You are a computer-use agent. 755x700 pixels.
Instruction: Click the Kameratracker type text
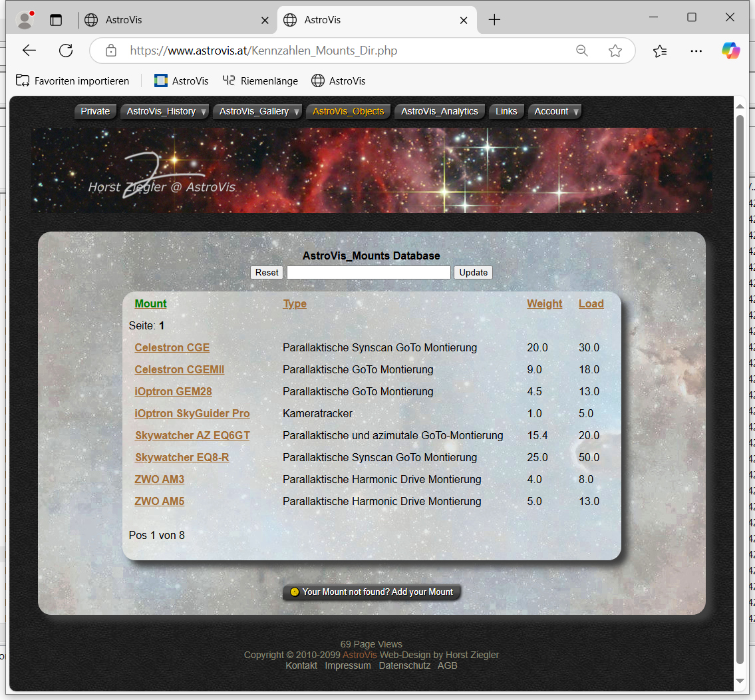pyautogui.click(x=318, y=413)
